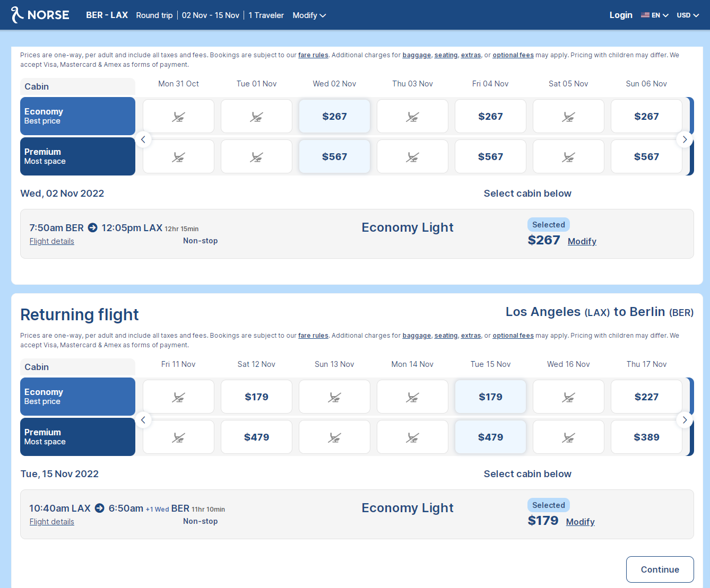
Task: Open optional fees link in departing section
Action: (x=513, y=55)
